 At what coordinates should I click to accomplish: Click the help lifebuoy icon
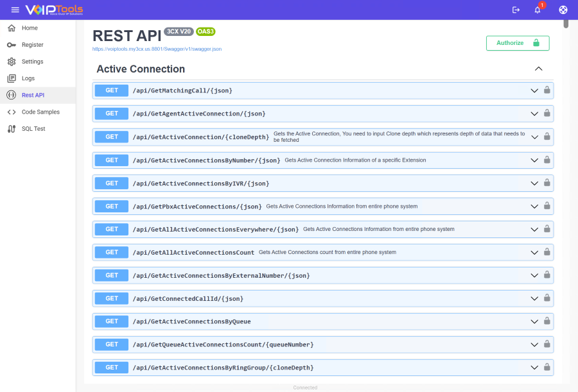pyautogui.click(x=563, y=10)
